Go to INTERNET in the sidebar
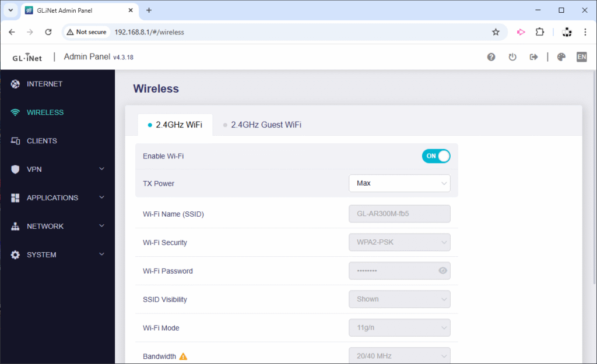 coord(44,84)
